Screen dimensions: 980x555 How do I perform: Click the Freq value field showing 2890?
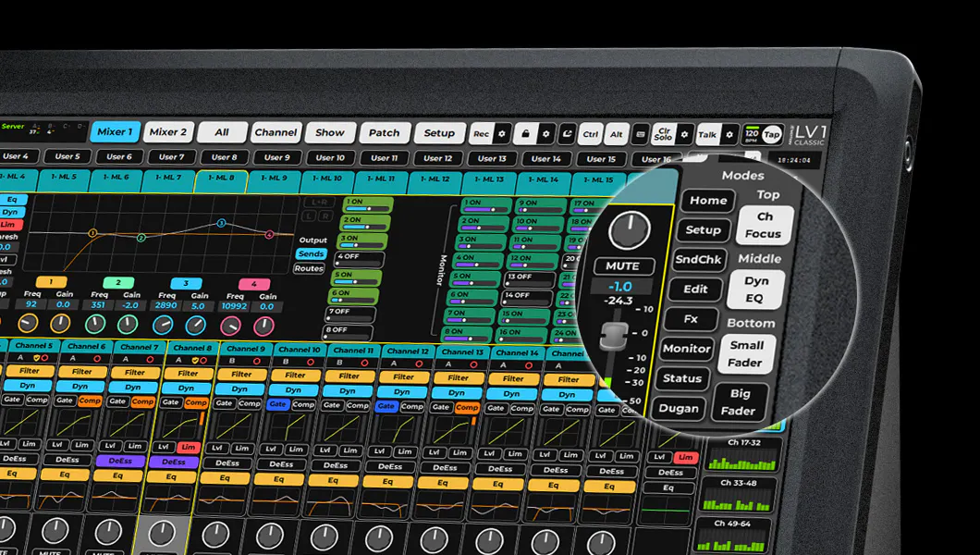pos(166,305)
